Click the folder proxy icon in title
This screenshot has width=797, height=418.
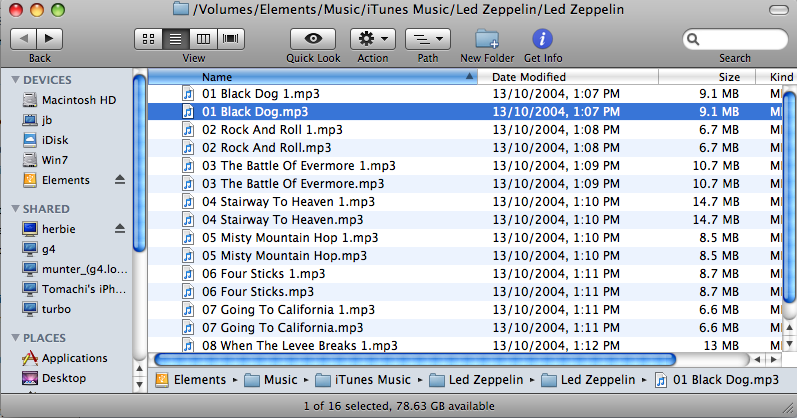pyautogui.click(x=180, y=9)
